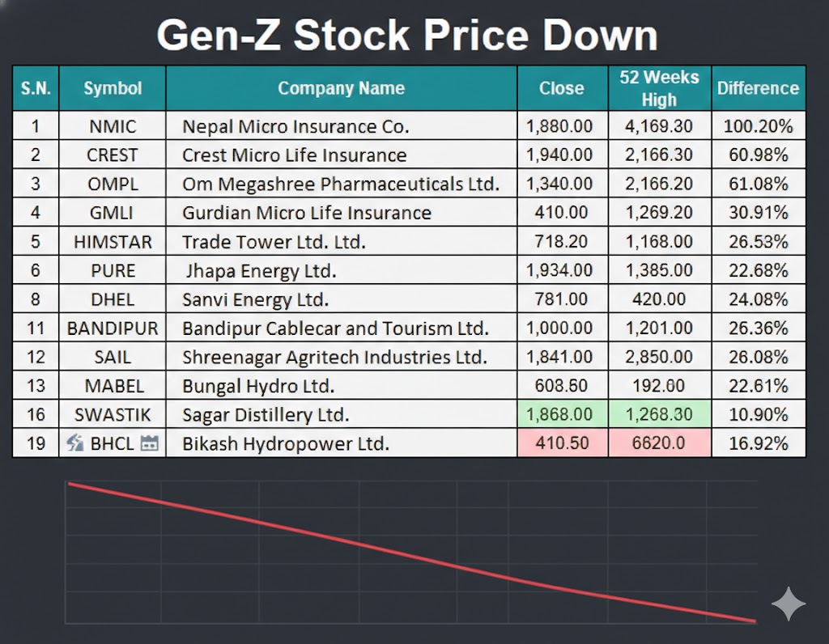The height and width of the screenshot is (644, 829).
Task: Select the Difference column header
Action: click(758, 88)
